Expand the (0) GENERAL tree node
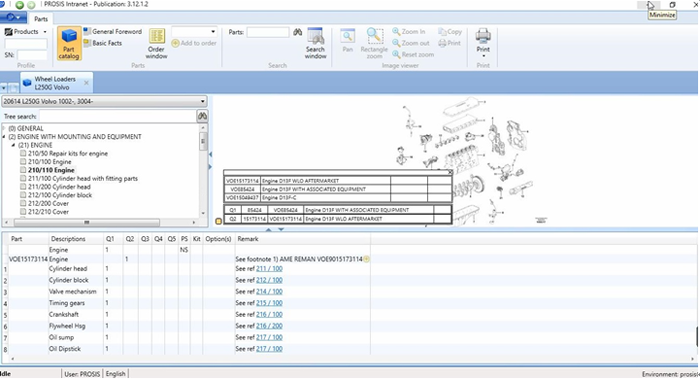 tap(4, 129)
